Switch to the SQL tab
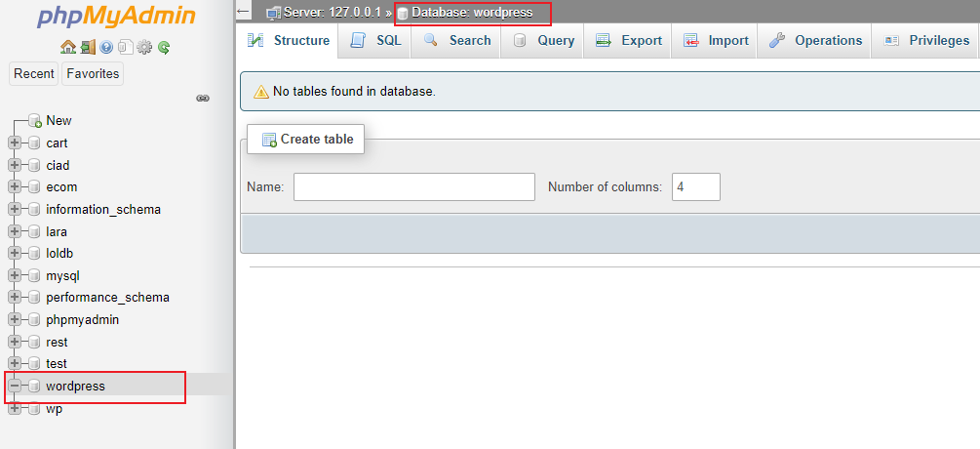This screenshot has width=980, height=449. (375, 41)
